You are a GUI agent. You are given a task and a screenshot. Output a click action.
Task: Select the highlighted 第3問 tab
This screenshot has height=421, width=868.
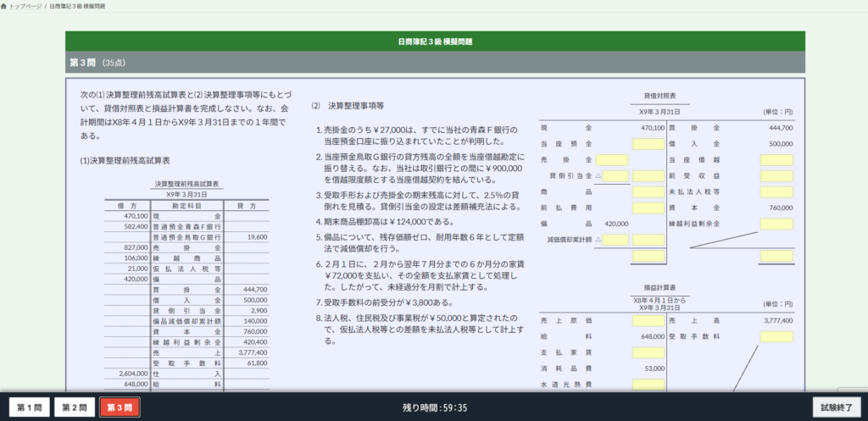tap(120, 407)
